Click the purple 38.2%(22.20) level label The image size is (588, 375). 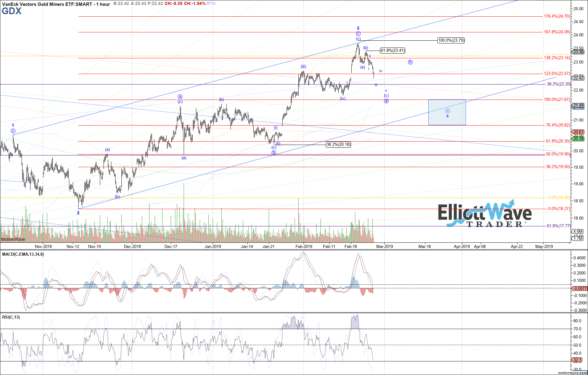pyautogui.click(x=558, y=84)
